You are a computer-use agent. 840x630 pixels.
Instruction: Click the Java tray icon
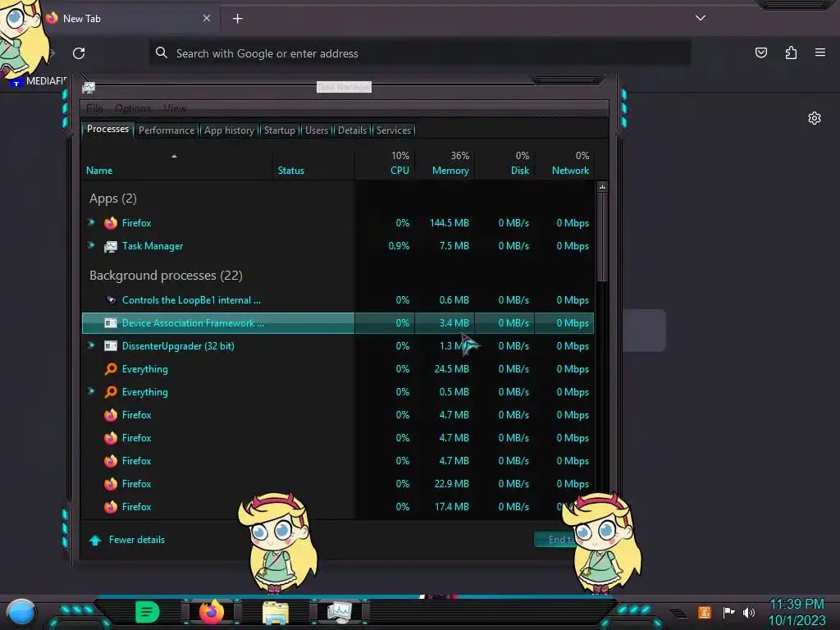pos(704,612)
